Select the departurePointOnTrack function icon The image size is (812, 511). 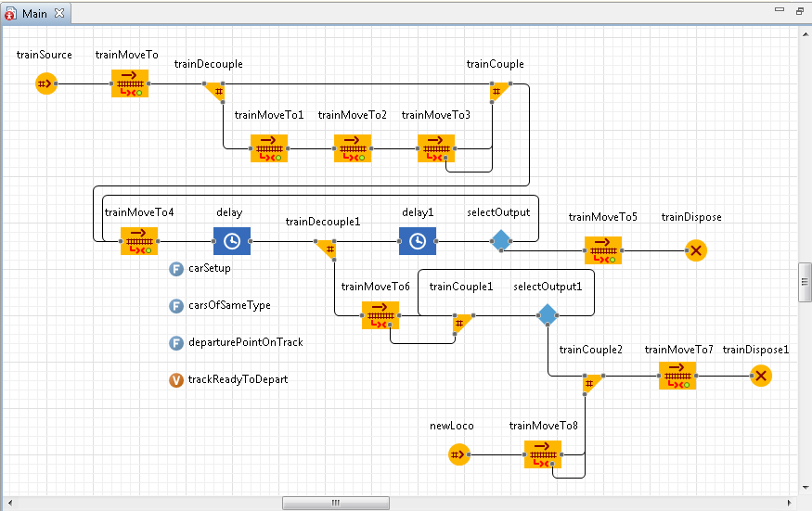(x=176, y=343)
